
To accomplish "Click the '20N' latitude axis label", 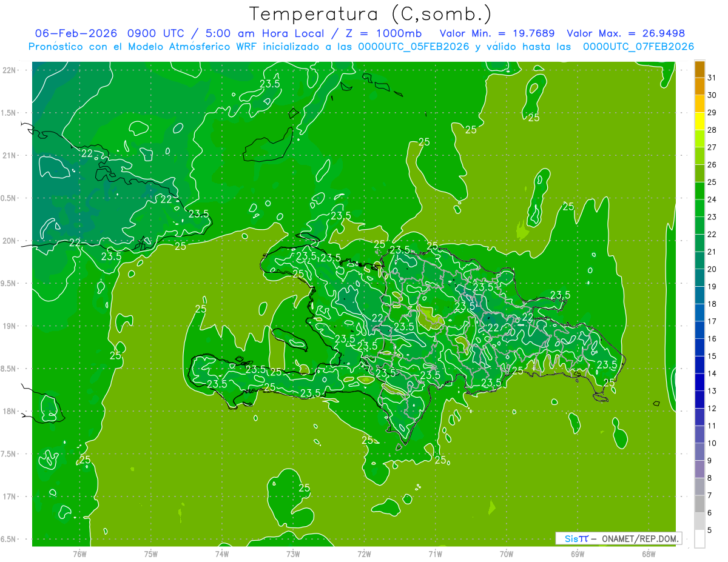I will (9, 241).
